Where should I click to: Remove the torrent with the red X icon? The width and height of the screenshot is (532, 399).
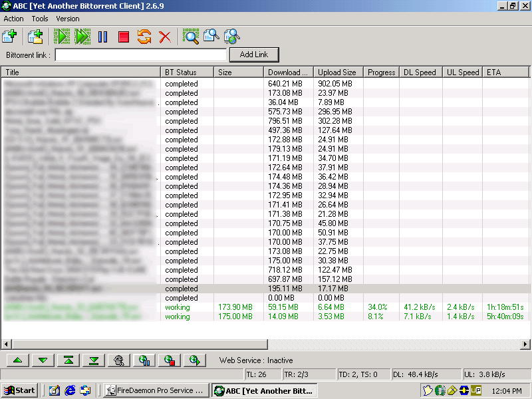165,37
